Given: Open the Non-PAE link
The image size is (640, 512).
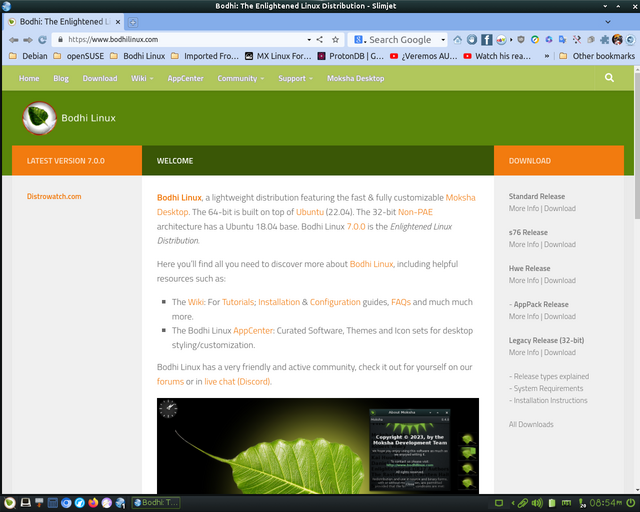Looking at the screenshot, I should pyautogui.click(x=415, y=212).
